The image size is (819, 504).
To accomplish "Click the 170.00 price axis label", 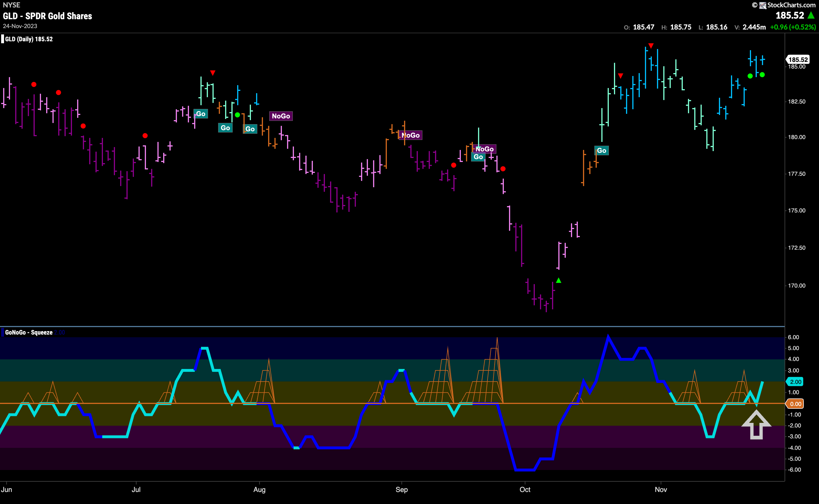I will coord(797,285).
